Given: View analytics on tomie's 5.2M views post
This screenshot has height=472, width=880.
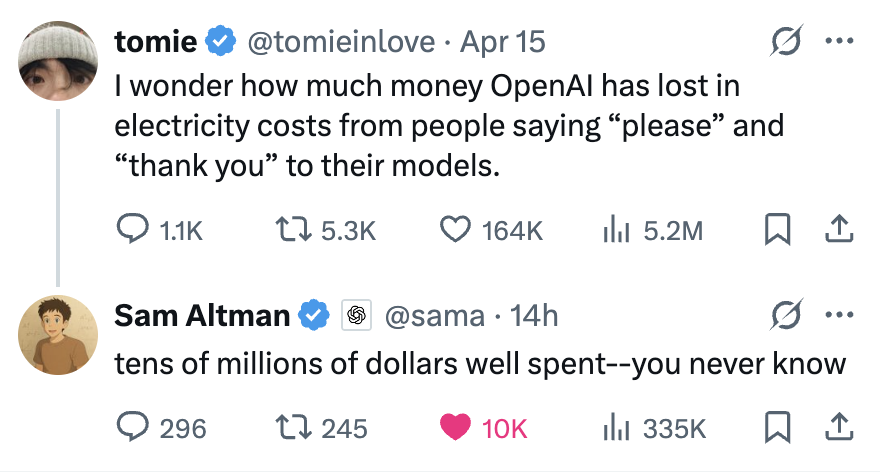Looking at the screenshot, I should coord(615,230).
